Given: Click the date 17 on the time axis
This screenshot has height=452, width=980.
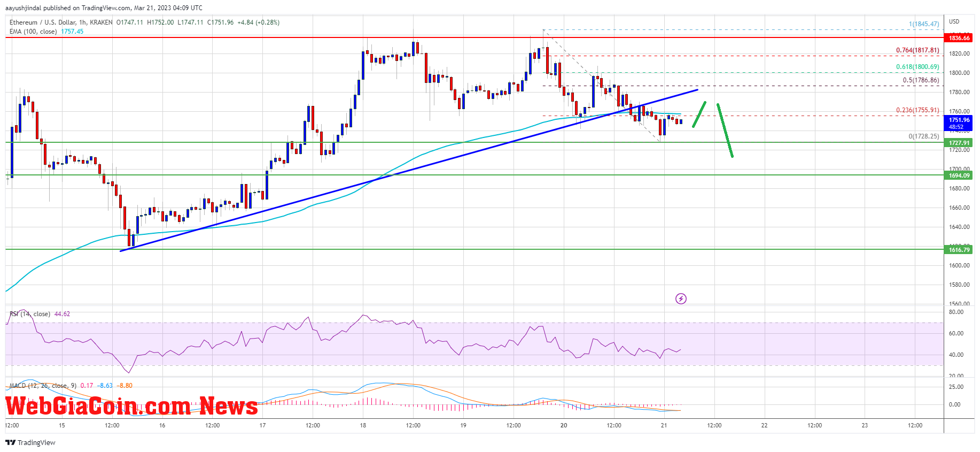Looking at the screenshot, I should [x=262, y=425].
